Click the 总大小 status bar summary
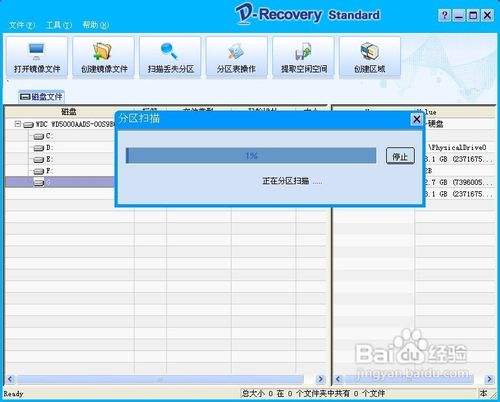This screenshot has width=500, height=402. click(x=313, y=394)
